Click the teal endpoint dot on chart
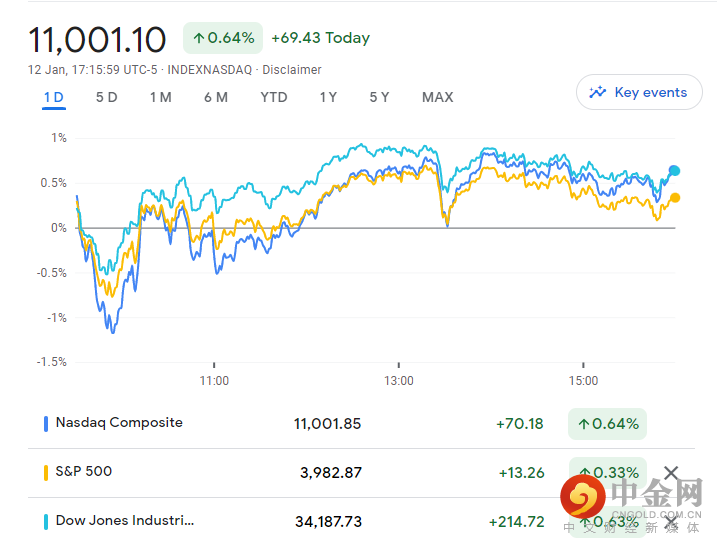 674,171
